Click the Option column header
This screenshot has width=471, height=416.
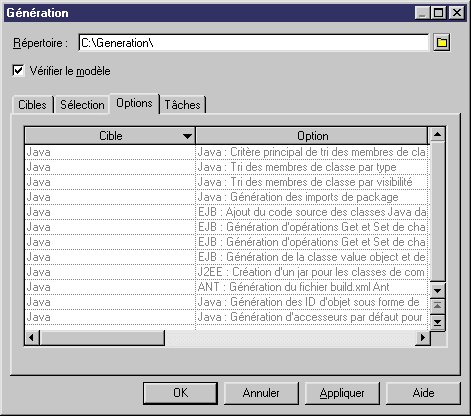[312, 136]
